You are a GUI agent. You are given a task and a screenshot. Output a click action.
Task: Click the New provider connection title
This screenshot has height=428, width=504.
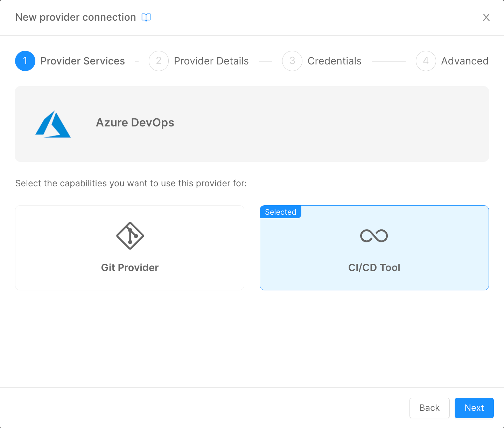click(x=76, y=18)
